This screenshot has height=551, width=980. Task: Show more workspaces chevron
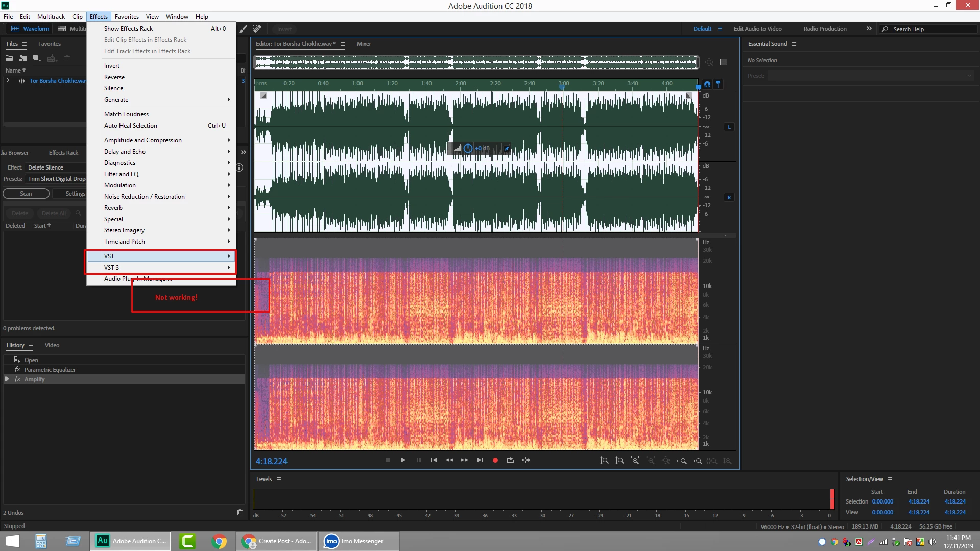tap(869, 29)
